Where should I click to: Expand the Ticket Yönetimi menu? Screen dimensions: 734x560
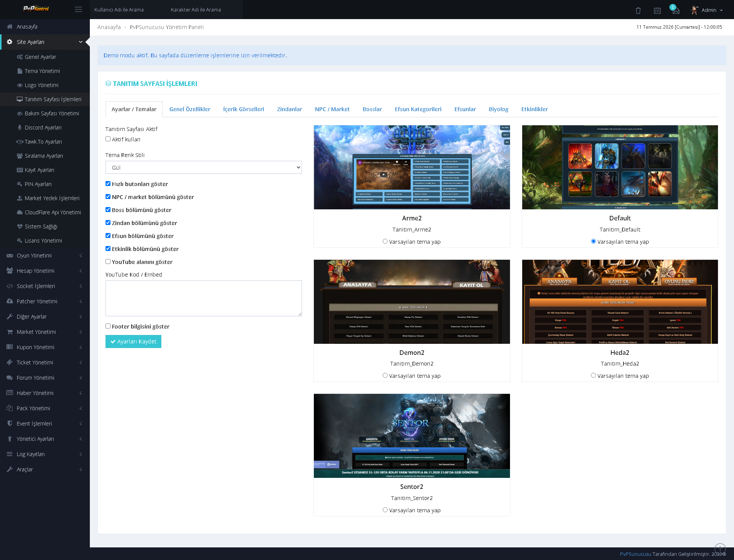45,363
